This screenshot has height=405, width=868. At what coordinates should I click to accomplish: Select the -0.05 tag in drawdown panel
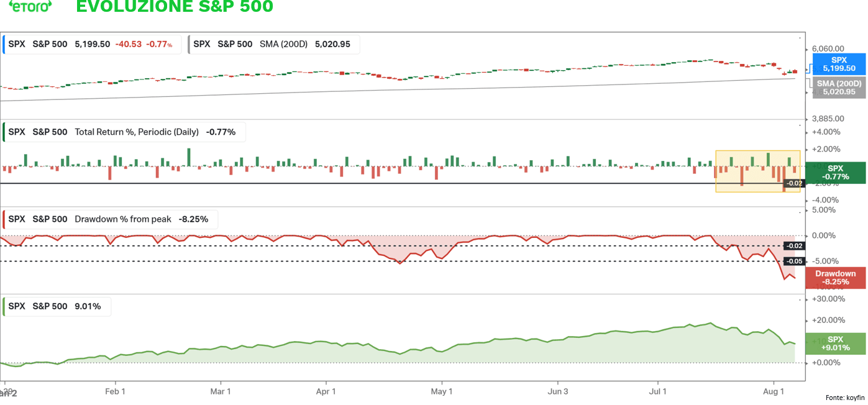pyautogui.click(x=794, y=262)
